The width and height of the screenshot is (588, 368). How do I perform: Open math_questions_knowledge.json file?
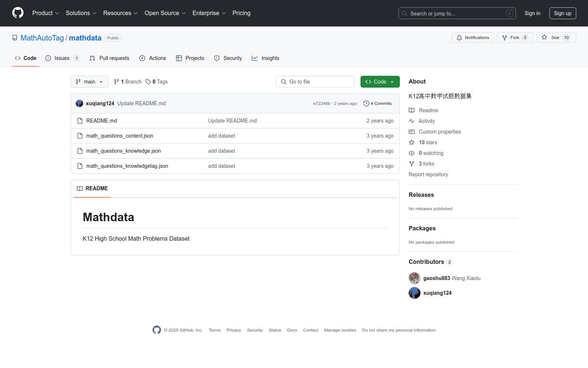(x=123, y=151)
